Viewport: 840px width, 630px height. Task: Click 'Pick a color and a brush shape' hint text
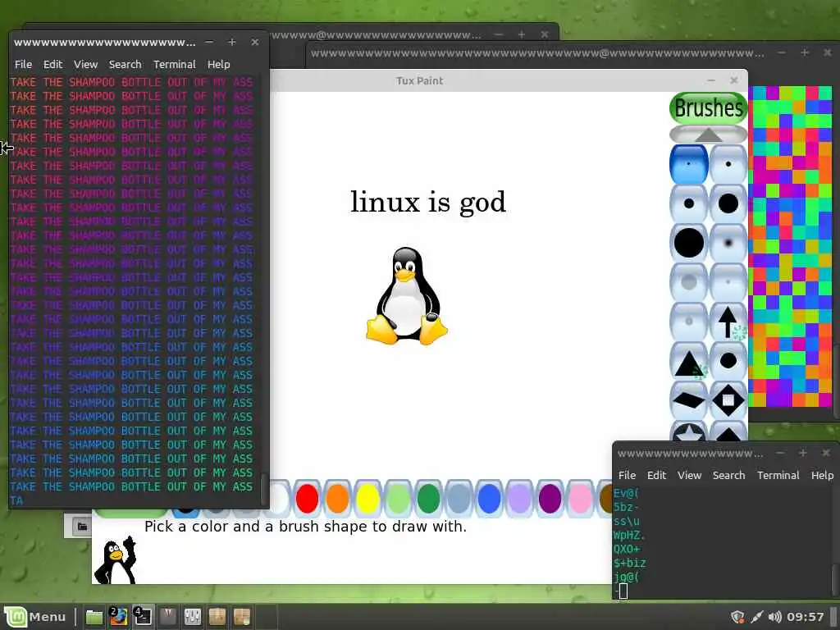coord(305,527)
